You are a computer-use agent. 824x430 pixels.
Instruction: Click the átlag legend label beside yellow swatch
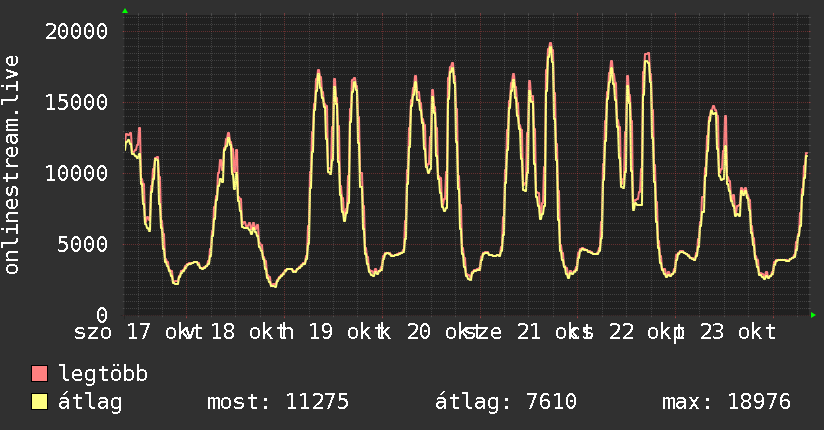(90, 402)
